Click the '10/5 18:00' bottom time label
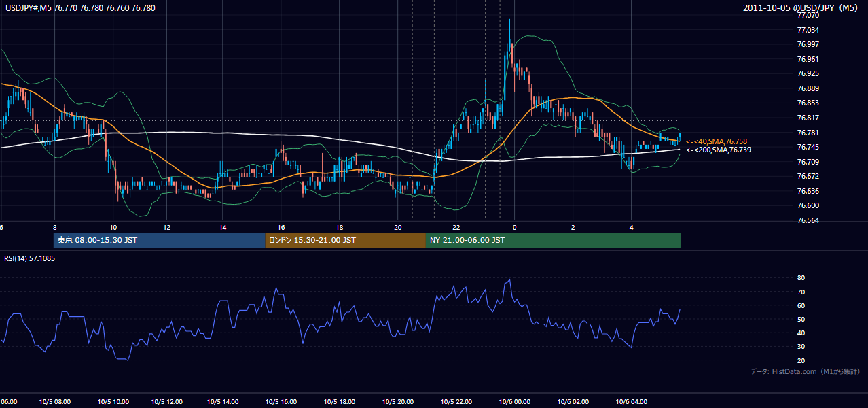 coord(339,402)
